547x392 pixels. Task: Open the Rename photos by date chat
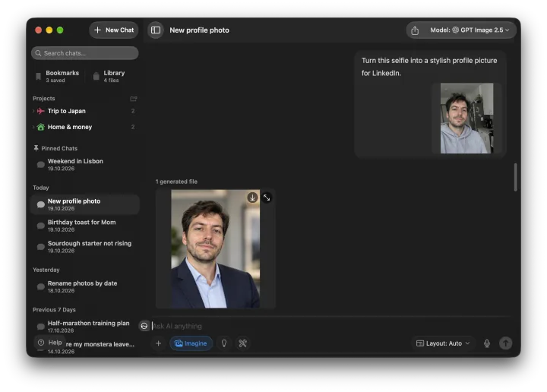(85, 286)
